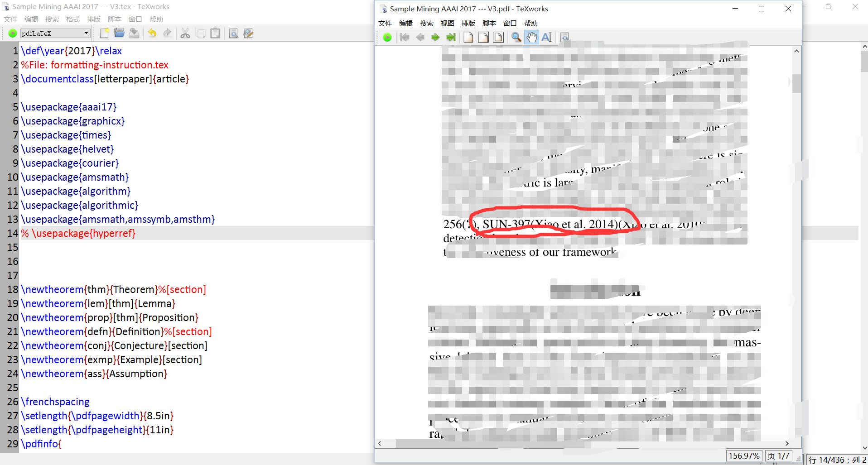The height and width of the screenshot is (465, 868).
Task: Toggle the hand tool in the PDF viewer
Action: coord(531,37)
